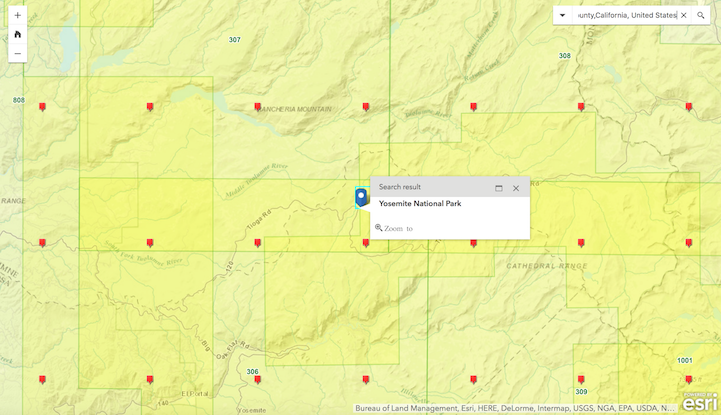Image resolution: width=721 pixels, height=415 pixels.
Task: Click the Home default extent button
Action: [x=17, y=35]
